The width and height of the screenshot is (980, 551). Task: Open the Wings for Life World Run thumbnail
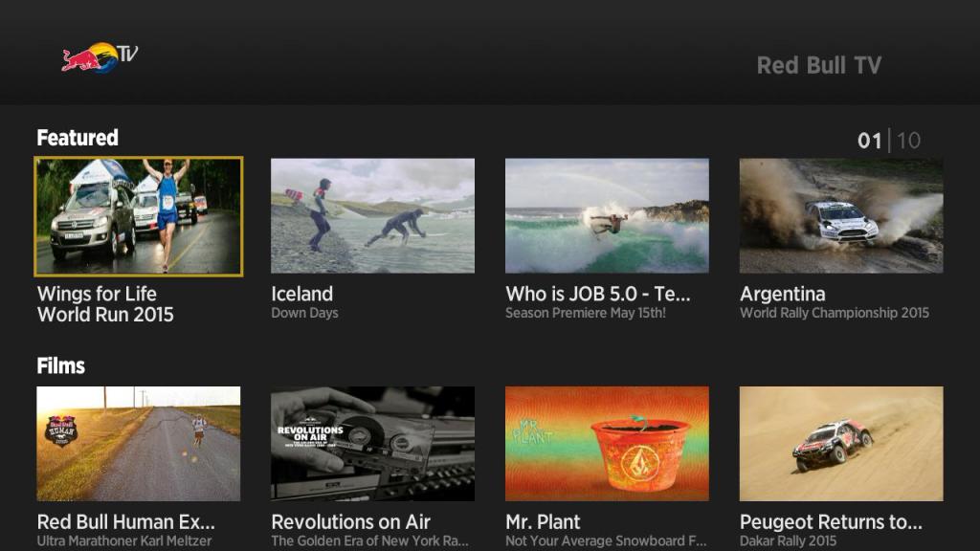[138, 216]
